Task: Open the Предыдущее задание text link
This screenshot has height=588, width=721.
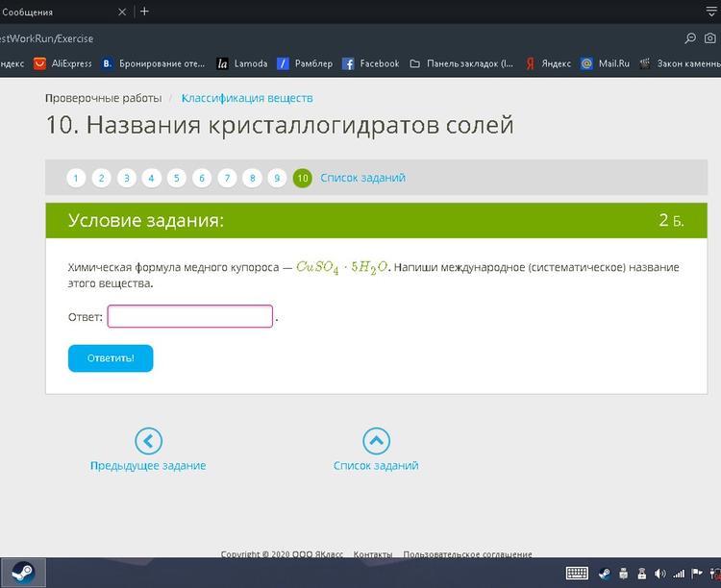Action: [148, 465]
